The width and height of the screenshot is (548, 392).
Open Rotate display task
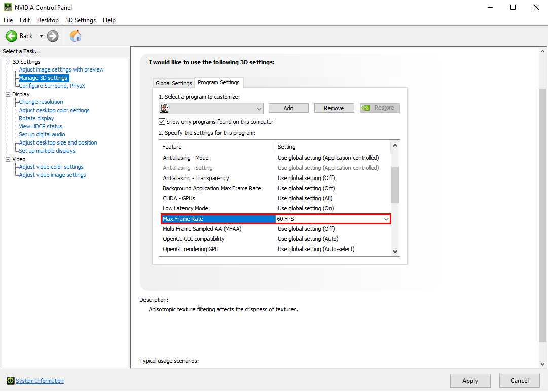[x=36, y=118]
